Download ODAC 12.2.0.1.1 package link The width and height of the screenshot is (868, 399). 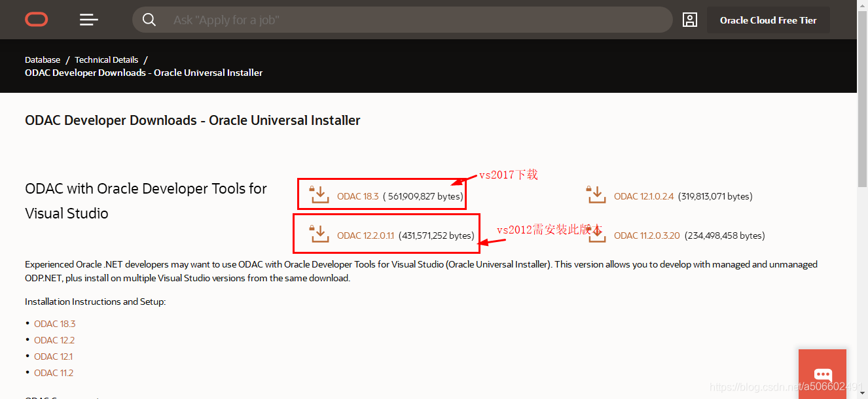click(366, 235)
